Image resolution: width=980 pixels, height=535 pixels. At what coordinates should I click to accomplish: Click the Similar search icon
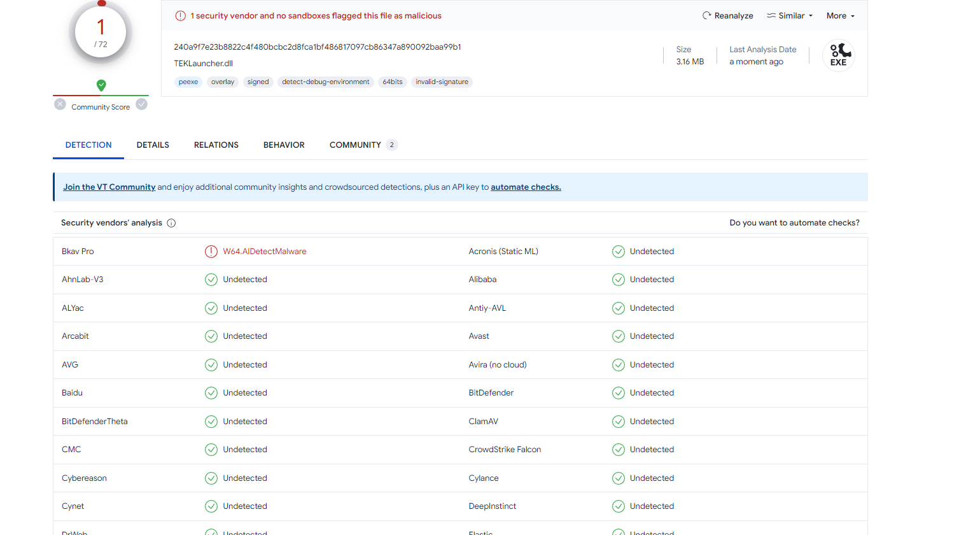tap(771, 15)
